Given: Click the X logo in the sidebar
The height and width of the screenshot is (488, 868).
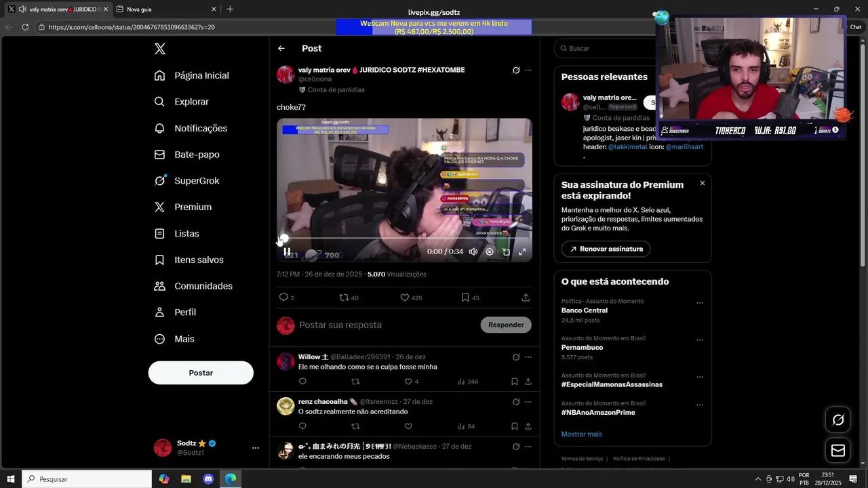Looking at the screenshot, I should 159,49.
